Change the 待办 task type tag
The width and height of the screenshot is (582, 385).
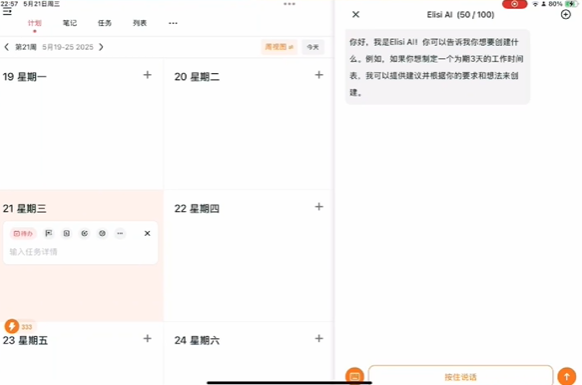tap(23, 234)
